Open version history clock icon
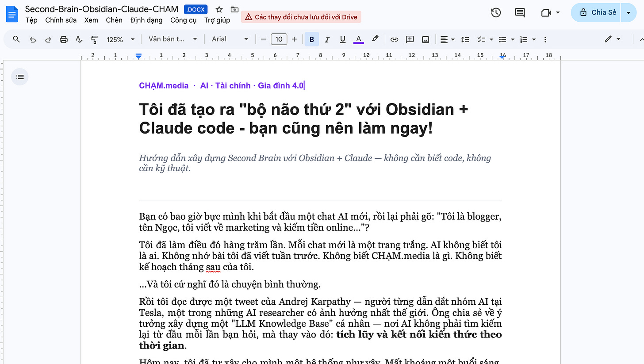 click(x=496, y=13)
